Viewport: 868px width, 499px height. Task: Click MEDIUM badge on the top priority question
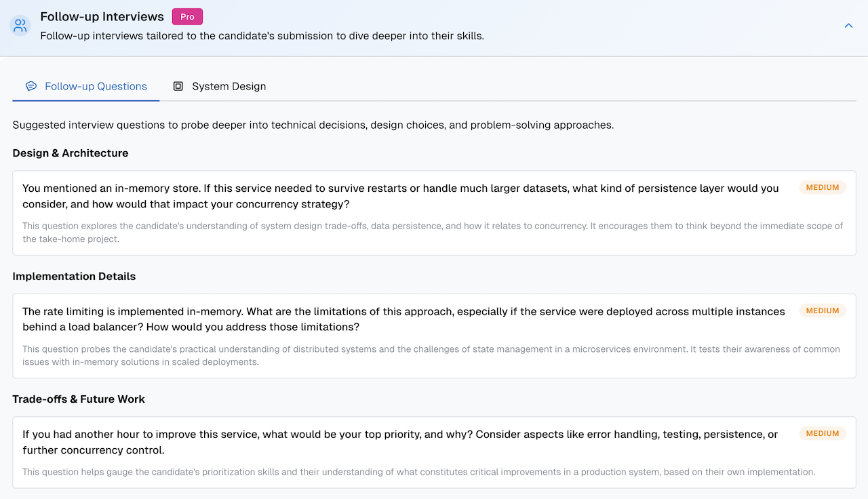pos(823,434)
